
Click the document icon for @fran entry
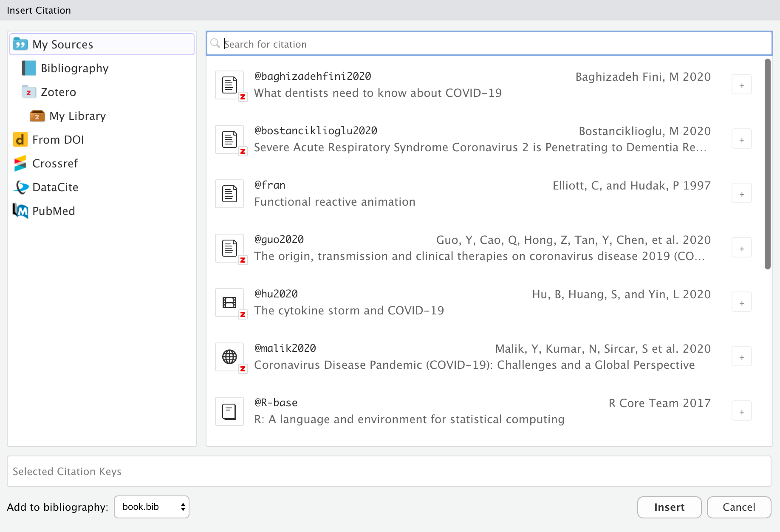click(229, 194)
